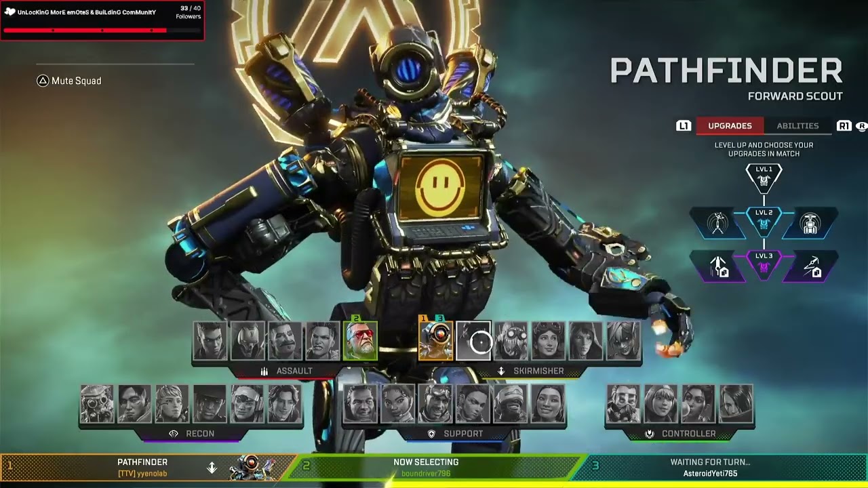Viewport: 868px width, 488px height.
Task: Click the '[TTV] yyenolab' player name
Action: 142,474
